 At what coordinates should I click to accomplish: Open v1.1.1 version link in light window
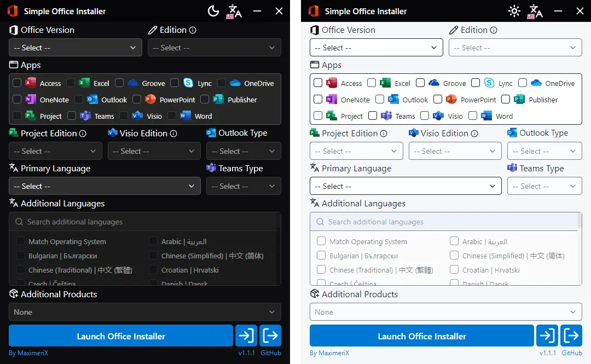point(548,353)
